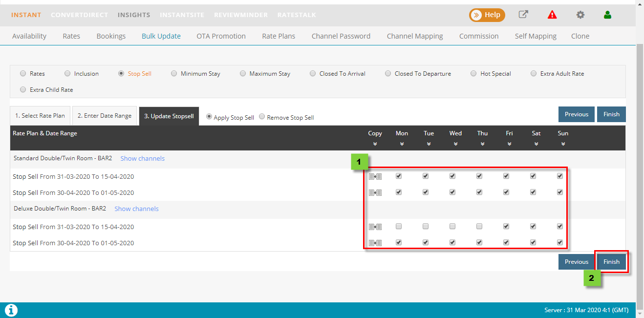Click copy icon for Standard 31-03-2020 row
The width and height of the screenshot is (644, 318).
375,176
